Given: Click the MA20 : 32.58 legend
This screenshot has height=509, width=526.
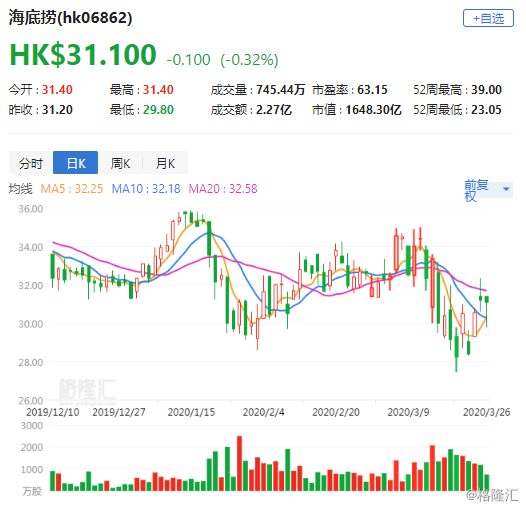Looking at the screenshot, I should click(x=223, y=189).
